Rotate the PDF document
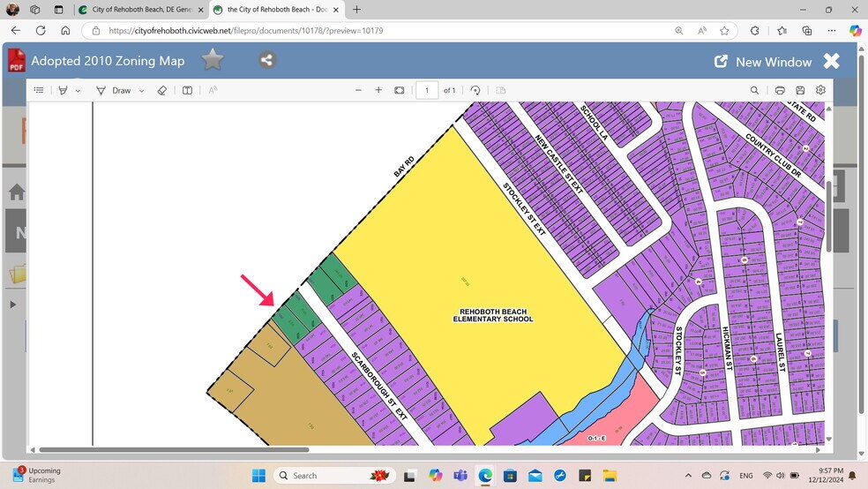This screenshot has height=489, width=868. (475, 90)
